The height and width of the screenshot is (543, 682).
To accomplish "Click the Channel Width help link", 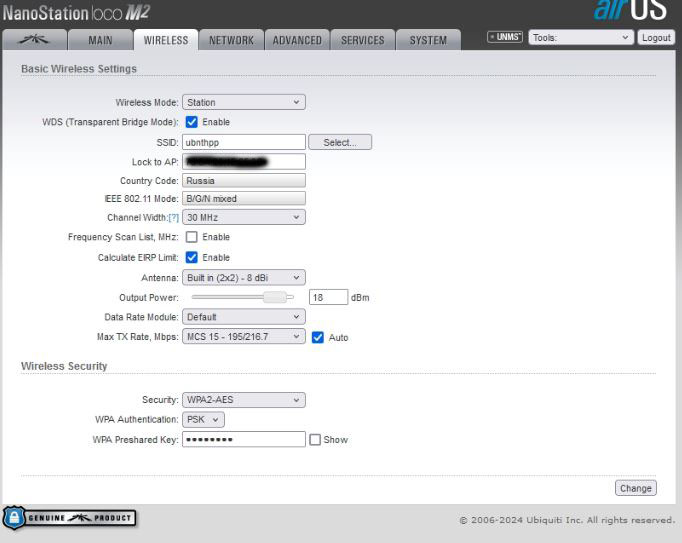I will (x=174, y=218).
